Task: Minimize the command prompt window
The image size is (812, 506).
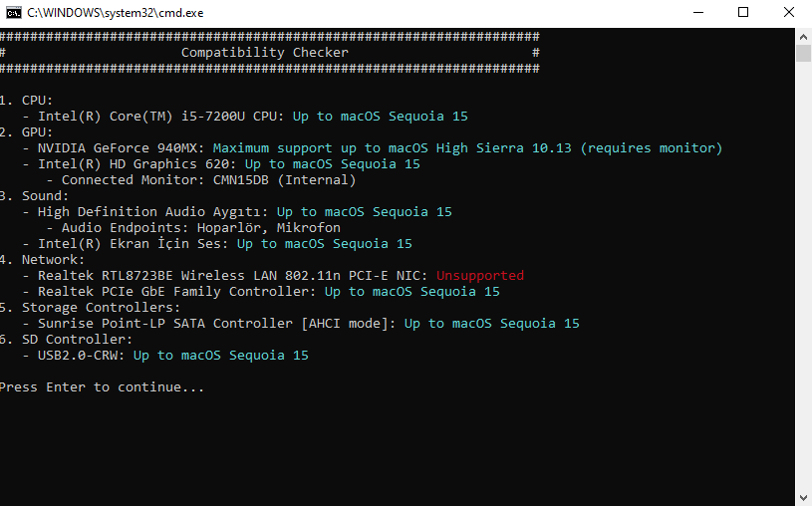Action: point(697,13)
